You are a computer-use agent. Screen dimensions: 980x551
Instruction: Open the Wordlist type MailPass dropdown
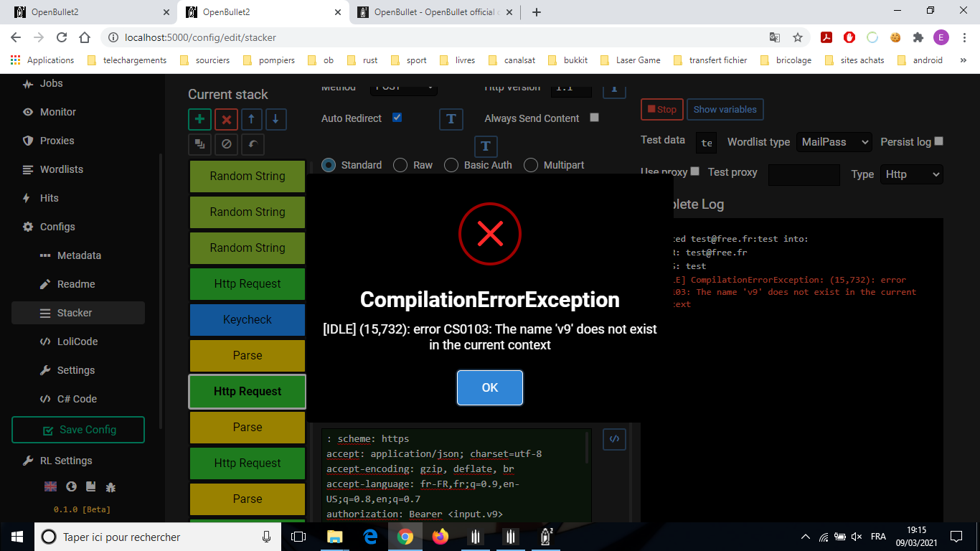click(x=834, y=142)
